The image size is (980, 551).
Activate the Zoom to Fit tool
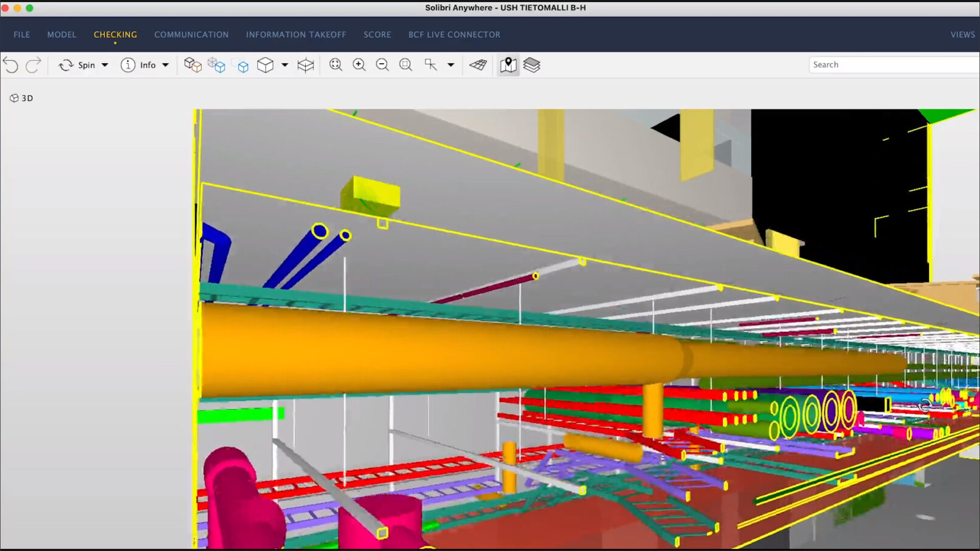335,64
